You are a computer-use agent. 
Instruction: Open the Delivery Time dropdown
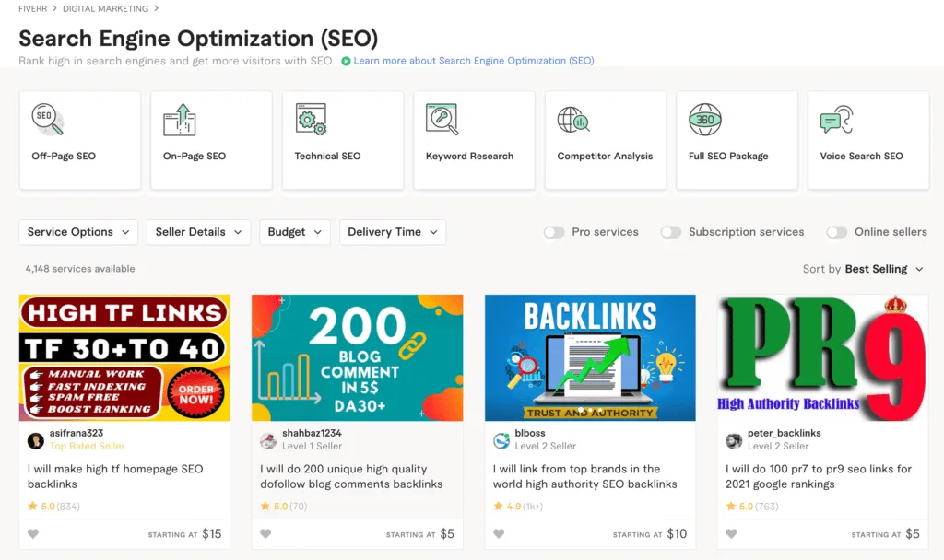pyautogui.click(x=393, y=232)
